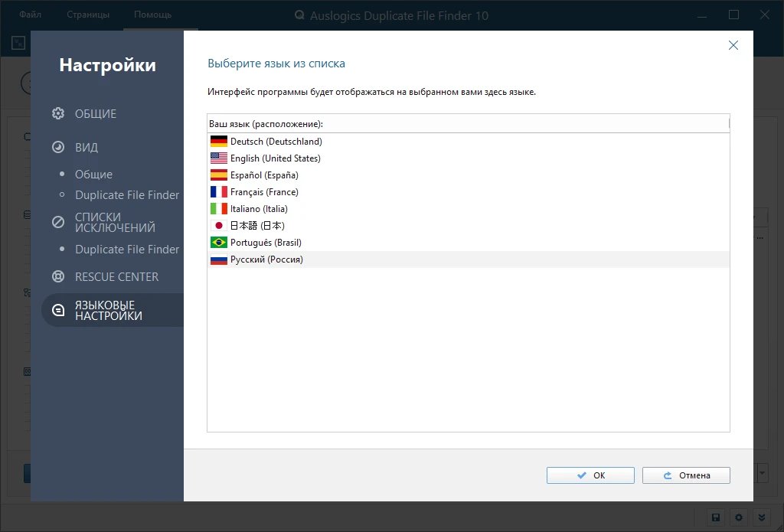784x532 pixels.
Task: Maximize the Auslogics main window
Action: pyautogui.click(x=733, y=15)
